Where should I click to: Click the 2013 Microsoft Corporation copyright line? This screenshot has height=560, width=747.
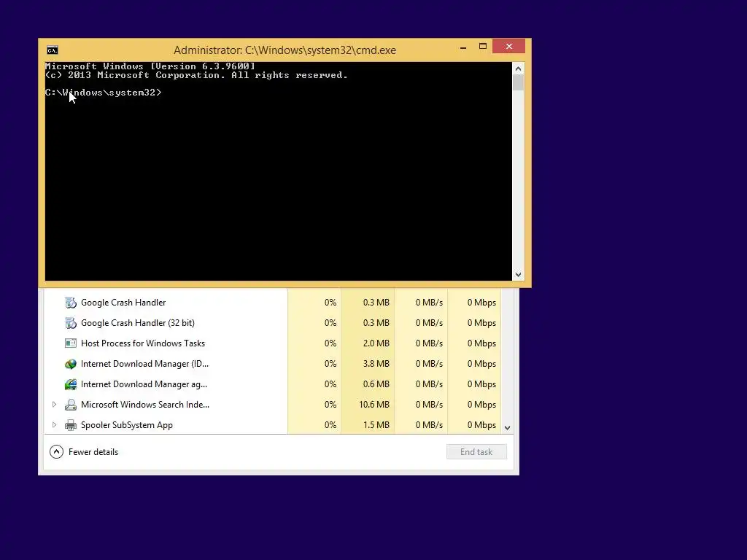pos(196,75)
